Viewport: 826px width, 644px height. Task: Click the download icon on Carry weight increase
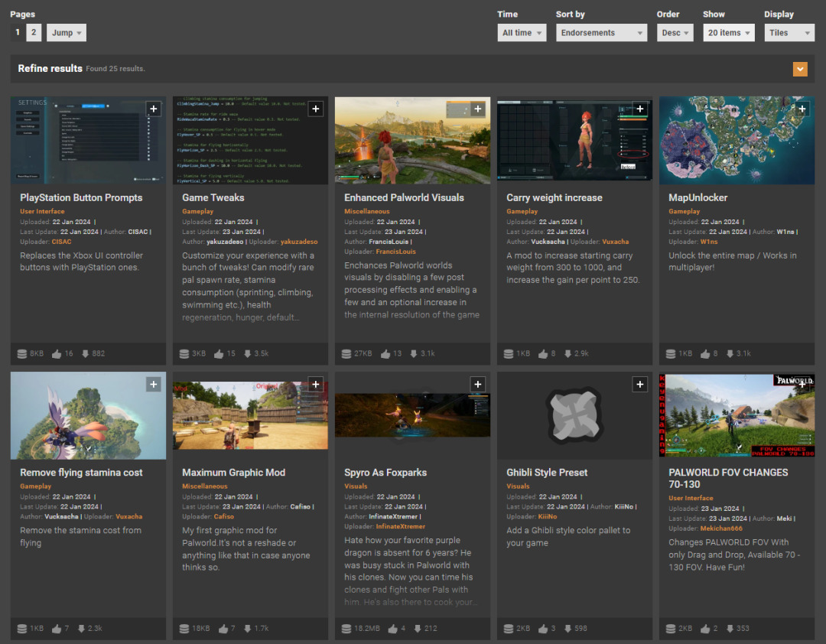pos(567,354)
